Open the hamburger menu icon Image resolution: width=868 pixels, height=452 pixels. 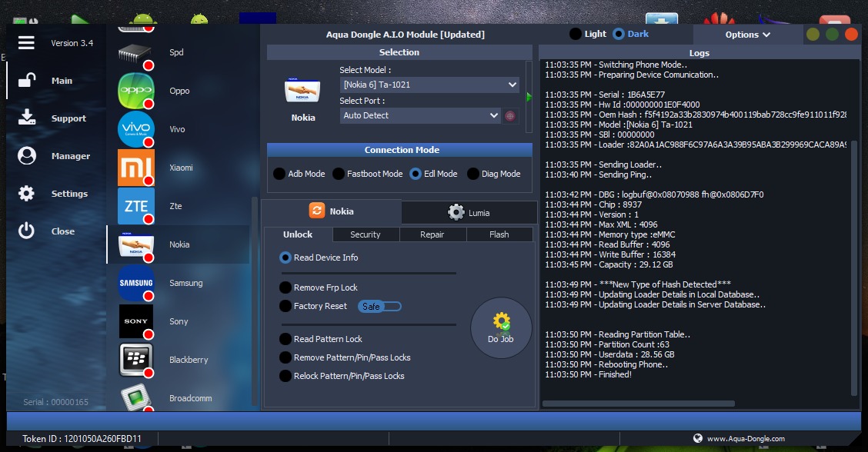point(26,42)
